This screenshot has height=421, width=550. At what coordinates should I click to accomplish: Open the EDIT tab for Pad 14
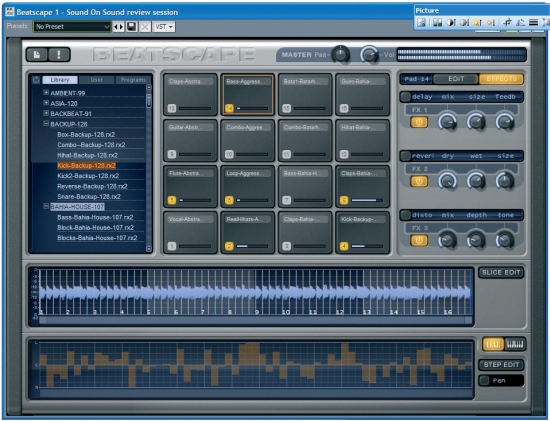pos(456,79)
